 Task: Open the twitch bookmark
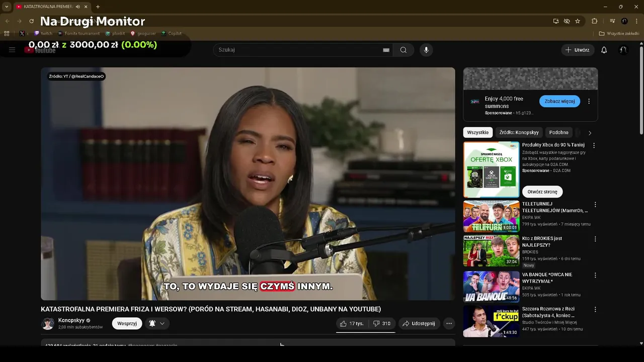coord(43,34)
